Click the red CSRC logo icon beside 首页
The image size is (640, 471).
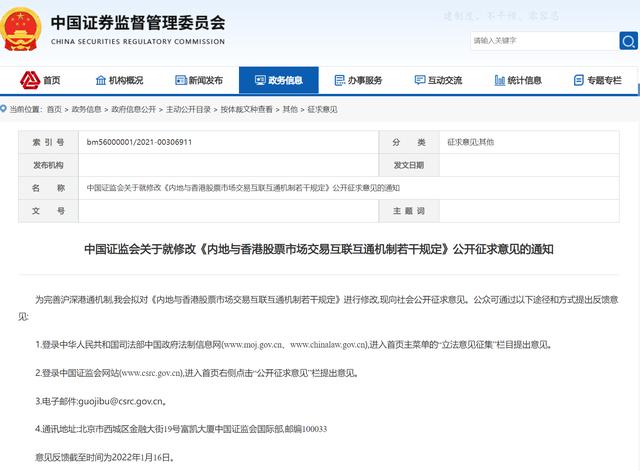tap(30, 80)
